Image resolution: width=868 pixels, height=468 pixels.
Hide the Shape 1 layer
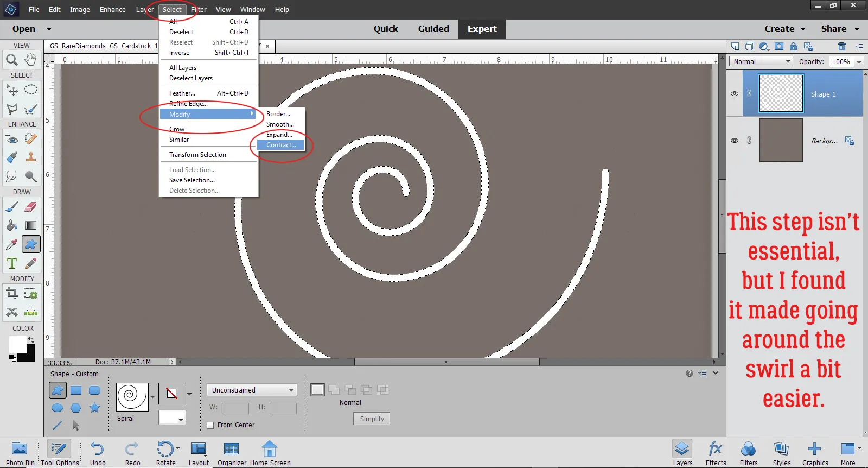pyautogui.click(x=735, y=93)
